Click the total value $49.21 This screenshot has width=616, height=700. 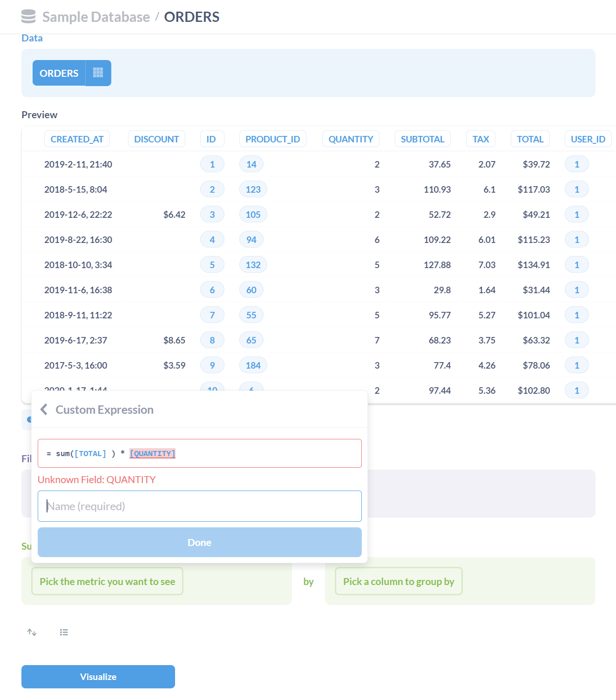click(x=536, y=215)
